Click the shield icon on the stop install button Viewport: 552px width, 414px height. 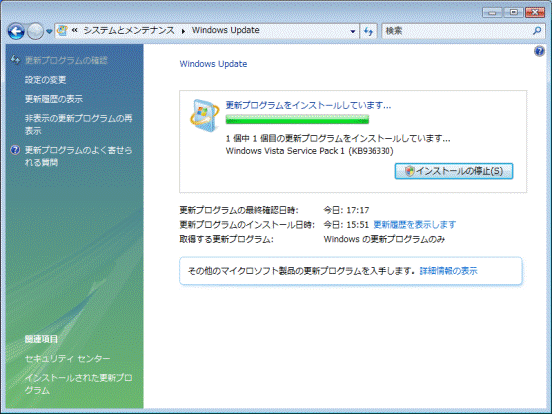pos(409,171)
